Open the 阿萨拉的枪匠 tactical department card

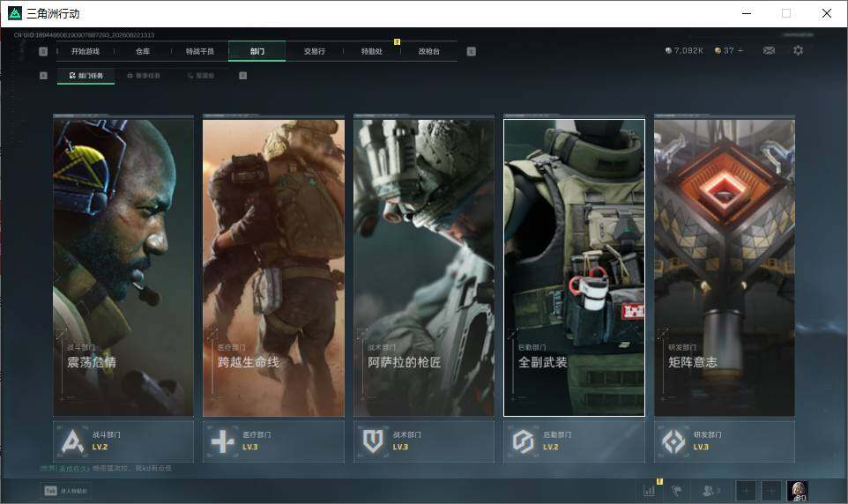coord(423,268)
